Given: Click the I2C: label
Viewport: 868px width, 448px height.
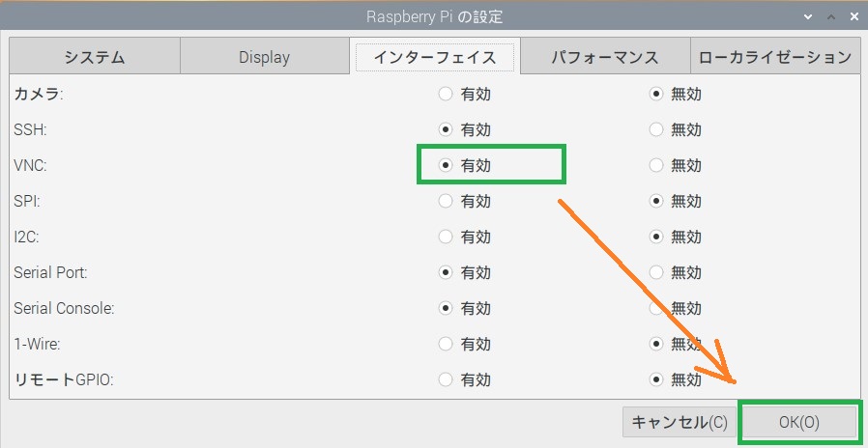Looking at the screenshot, I should [26, 237].
